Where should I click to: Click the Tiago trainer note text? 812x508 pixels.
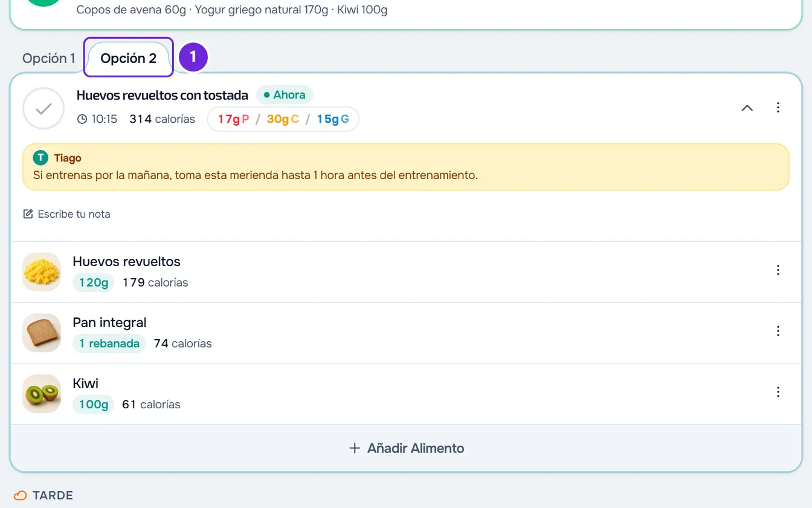255,175
